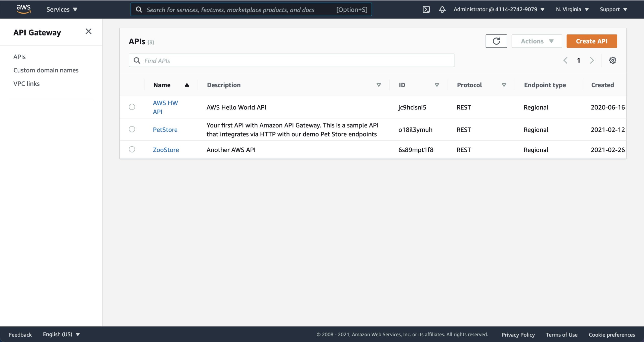Screen dimensions: 644x342
Task: Click the AWS Hello World API description
Action: point(236,107)
